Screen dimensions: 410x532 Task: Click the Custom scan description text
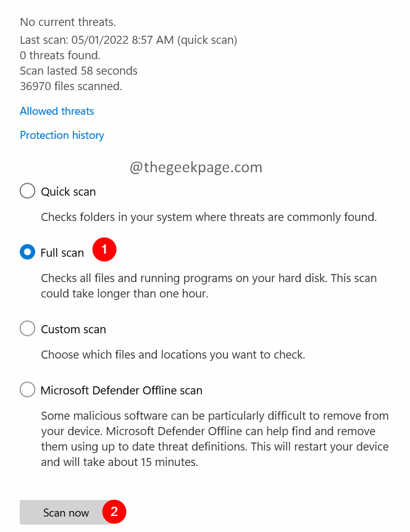pos(173,355)
